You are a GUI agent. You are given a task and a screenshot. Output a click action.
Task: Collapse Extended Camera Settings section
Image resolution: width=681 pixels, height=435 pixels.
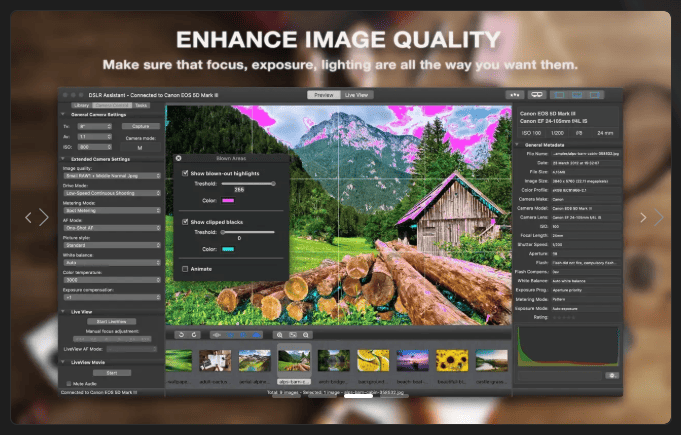pos(63,159)
